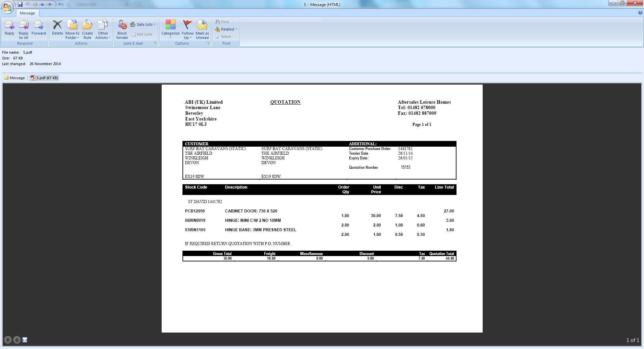This screenshot has height=349, width=644.
Task: Open the Categorize color options
Action: pos(170,30)
